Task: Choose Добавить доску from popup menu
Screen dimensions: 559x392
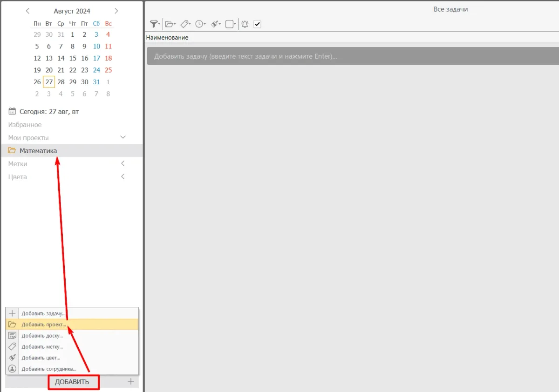Action: 42,336
